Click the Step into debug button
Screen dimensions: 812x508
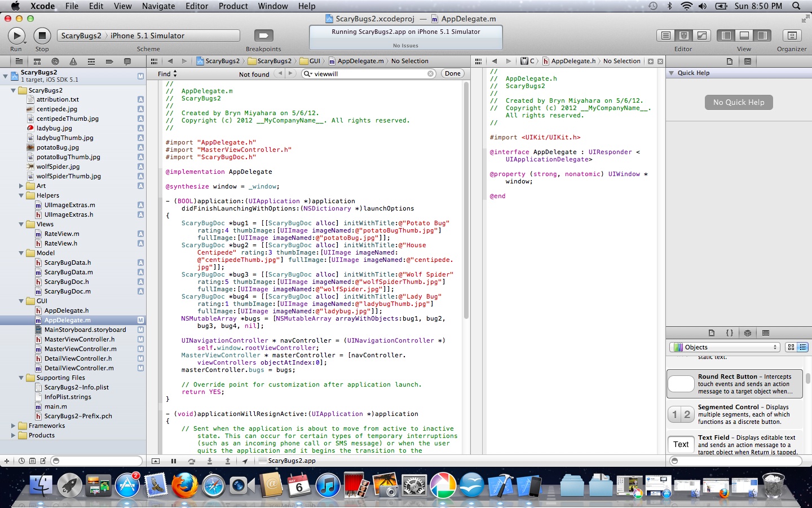[210, 461]
